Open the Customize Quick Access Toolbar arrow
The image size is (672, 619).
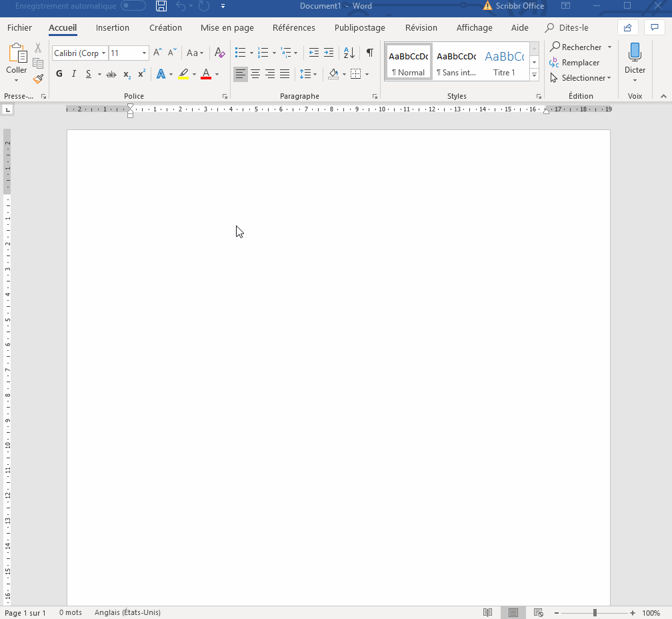(223, 6)
